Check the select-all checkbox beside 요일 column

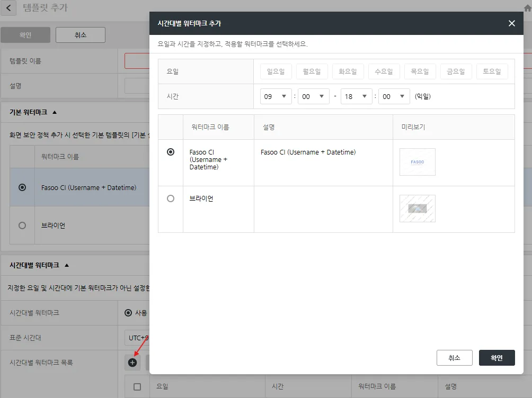tap(137, 387)
